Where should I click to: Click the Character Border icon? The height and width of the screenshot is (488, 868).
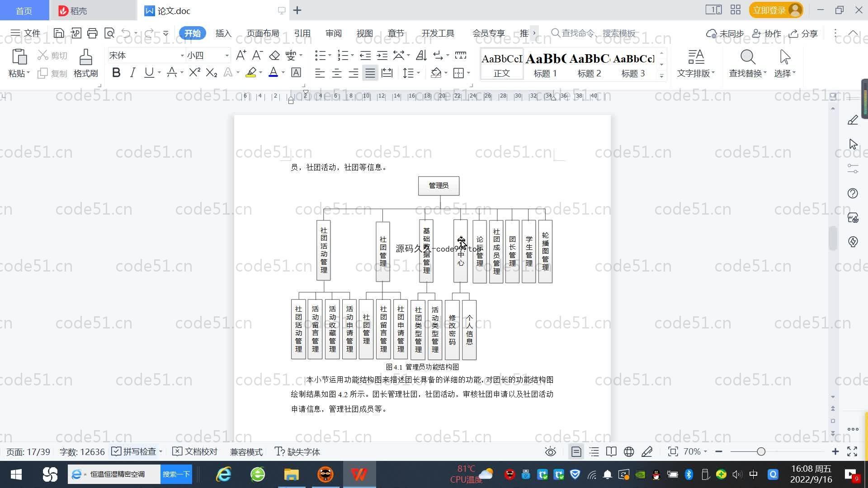pyautogui.click(x=296, y=72)
